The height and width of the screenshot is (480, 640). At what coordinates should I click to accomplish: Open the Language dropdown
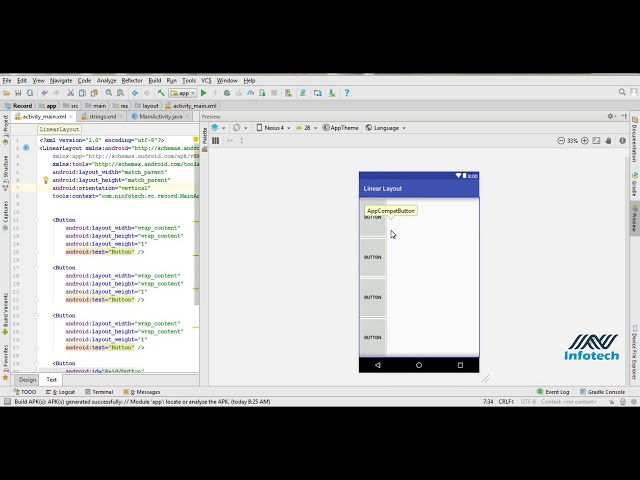385,128
